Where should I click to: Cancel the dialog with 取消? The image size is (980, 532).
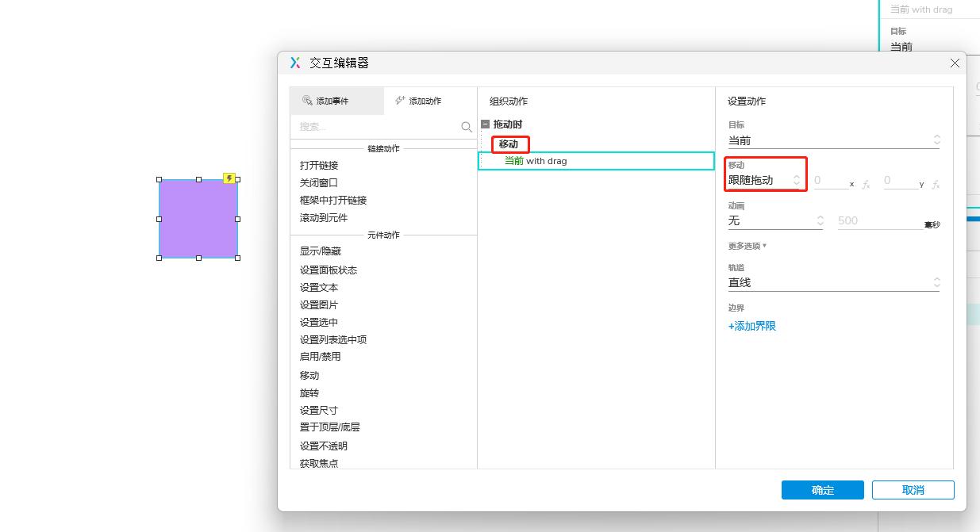click(x=913, y=489)
